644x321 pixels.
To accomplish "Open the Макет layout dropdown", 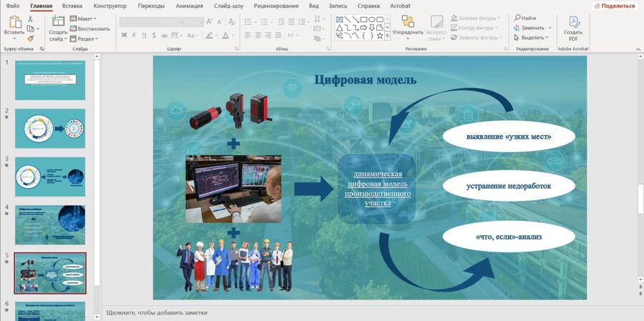I will 84,19.
